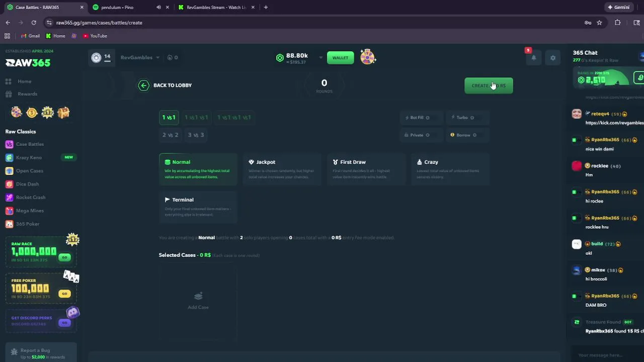The width and height of the screenshot is (644, 362).
Task: Click the Home grid icon
Action: pos(8,81)
